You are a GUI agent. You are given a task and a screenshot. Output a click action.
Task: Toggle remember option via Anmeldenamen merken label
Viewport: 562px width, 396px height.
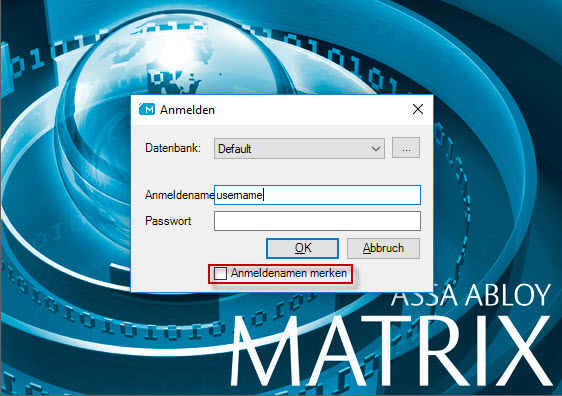pos(289,273)
